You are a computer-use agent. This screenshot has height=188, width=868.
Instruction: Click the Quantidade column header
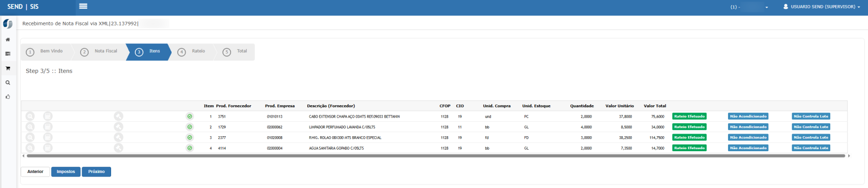pyautogui.click(x=582, y=106)
